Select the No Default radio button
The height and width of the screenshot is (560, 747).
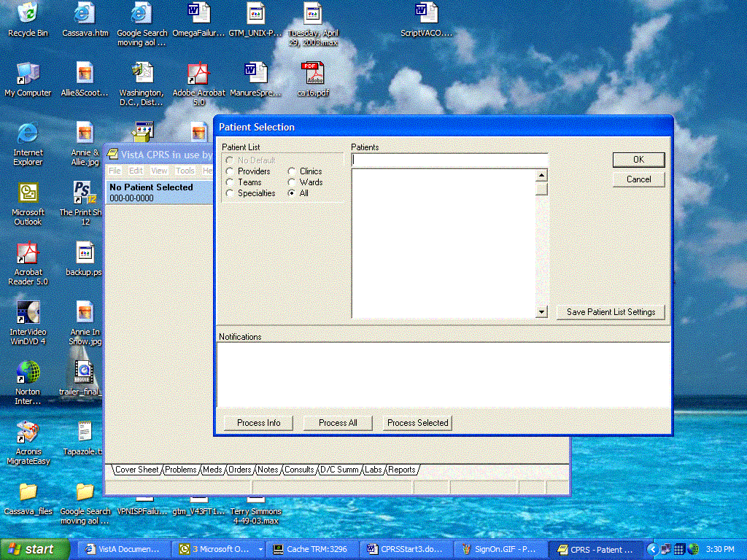click(230, 160)
